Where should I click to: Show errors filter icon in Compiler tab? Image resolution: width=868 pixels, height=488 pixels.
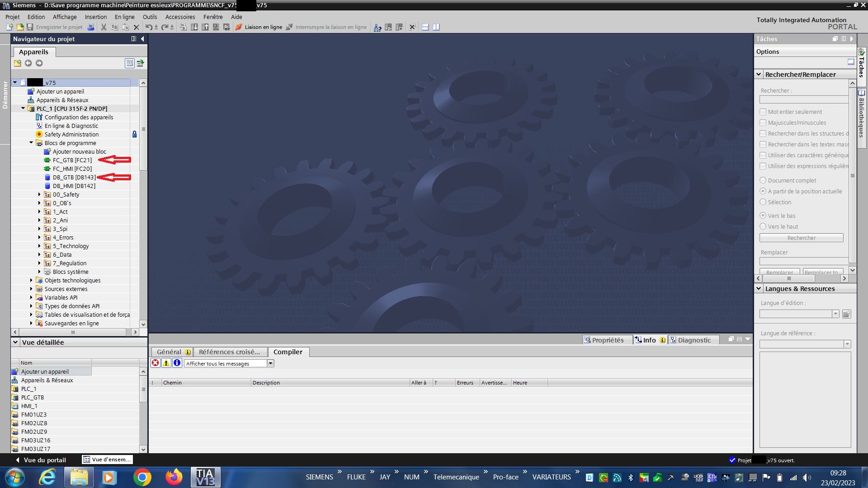pos(156,363)
